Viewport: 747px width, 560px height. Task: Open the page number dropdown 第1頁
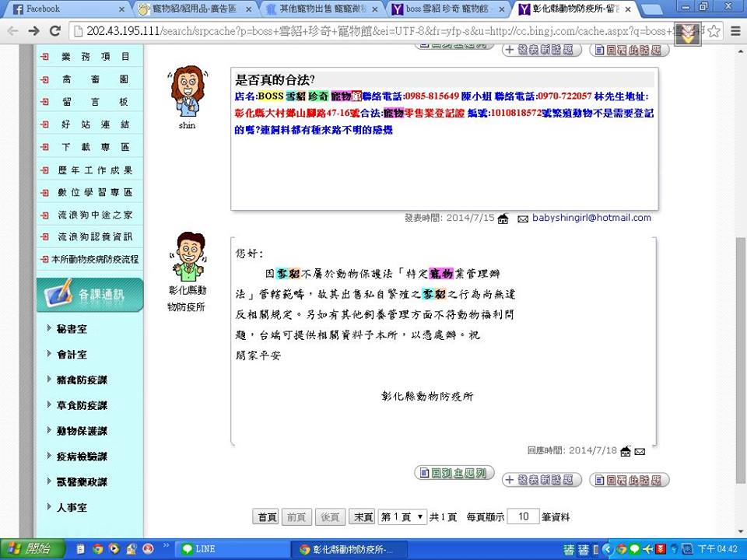[x=402, y=516]
